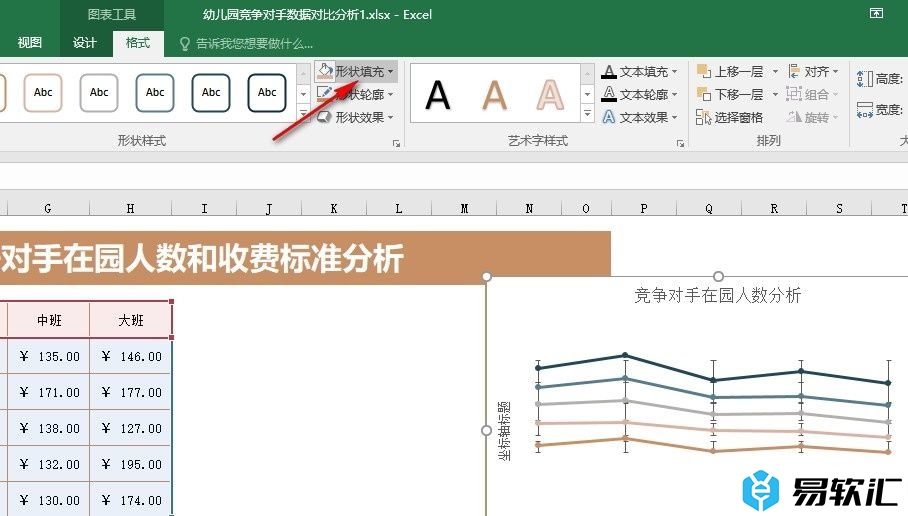Image resolution: width=908 pixels, height=516 pixels.
Task: Click the Height (高度) icon
Action: pyautogui.click(x=864, y=79)
